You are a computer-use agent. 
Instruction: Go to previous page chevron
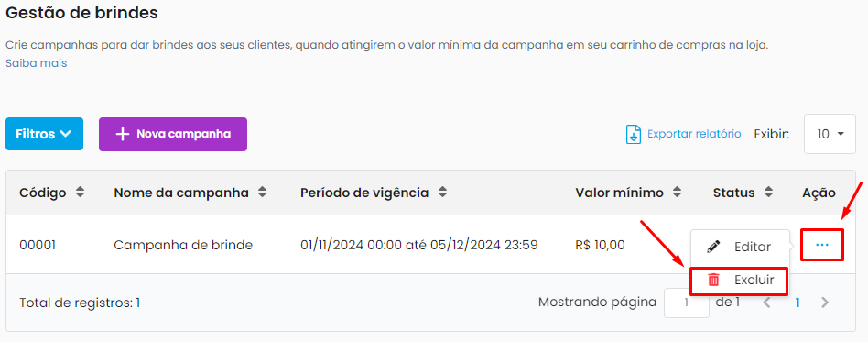click(x=767, y=302)
